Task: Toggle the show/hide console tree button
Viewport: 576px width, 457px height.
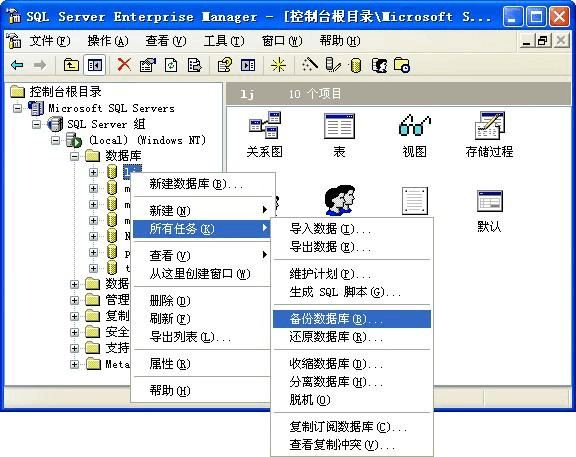Action: pos(94,65)
